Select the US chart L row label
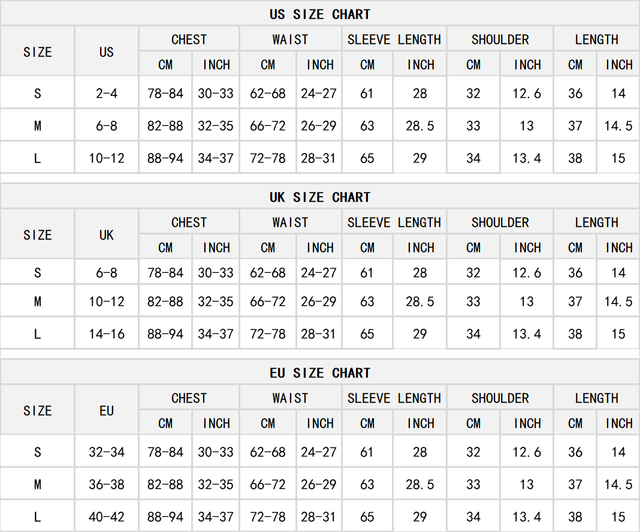Image resolution: width=640 pixels, height=532 pixels. click(x=37, y=158)
